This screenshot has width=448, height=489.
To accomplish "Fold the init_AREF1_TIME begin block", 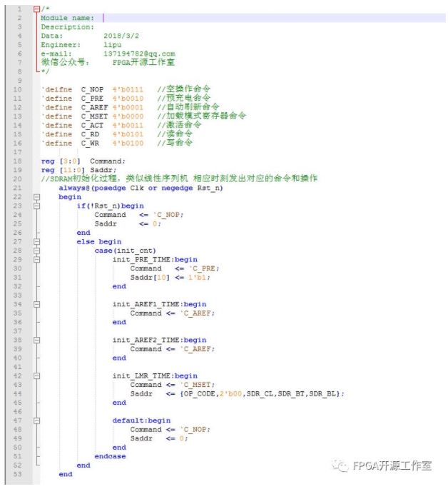I will (x=37, y=304).
